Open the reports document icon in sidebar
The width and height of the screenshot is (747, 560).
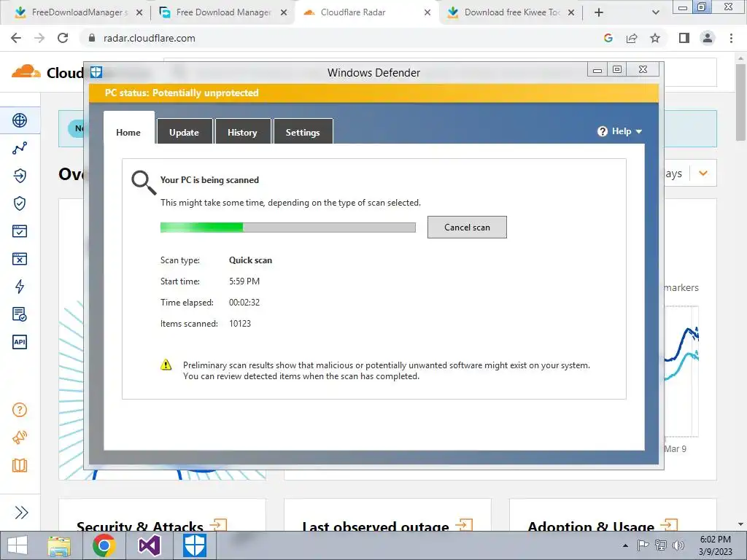[x=20, y=314]
